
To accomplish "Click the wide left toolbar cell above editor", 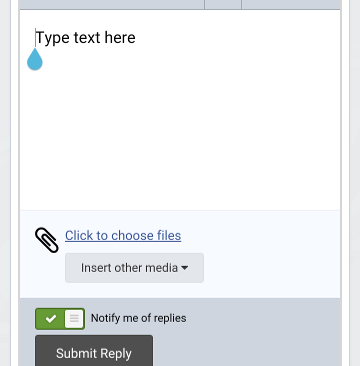I will pyautogui.click(x=112, y=4).
